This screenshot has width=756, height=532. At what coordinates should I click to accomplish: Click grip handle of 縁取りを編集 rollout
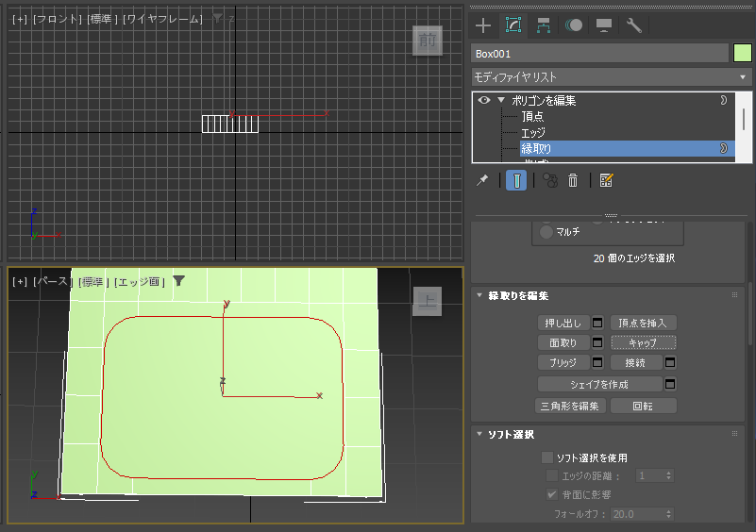click(735, 295)
